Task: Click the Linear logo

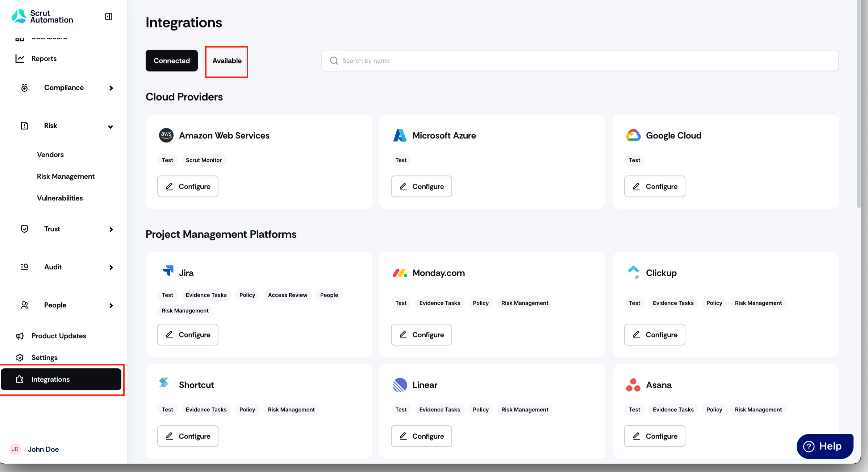Action: point(400,385)
